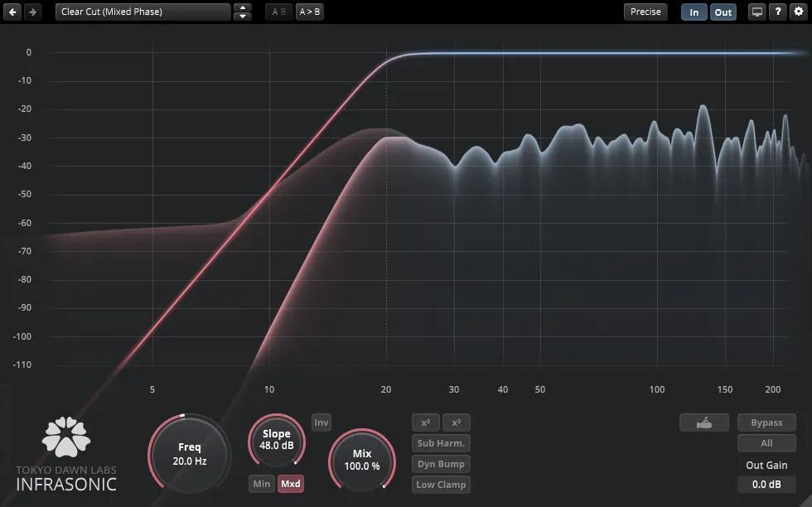Toggle the Out spectrum display

pos(723,12)
